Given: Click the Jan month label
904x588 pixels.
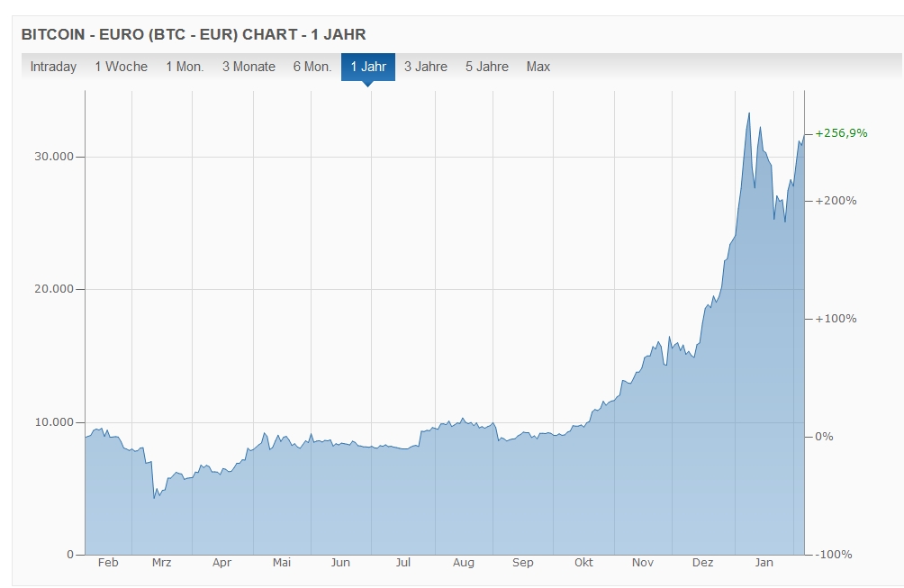Looking at the screenshot, I should click(x=764, y=563).
